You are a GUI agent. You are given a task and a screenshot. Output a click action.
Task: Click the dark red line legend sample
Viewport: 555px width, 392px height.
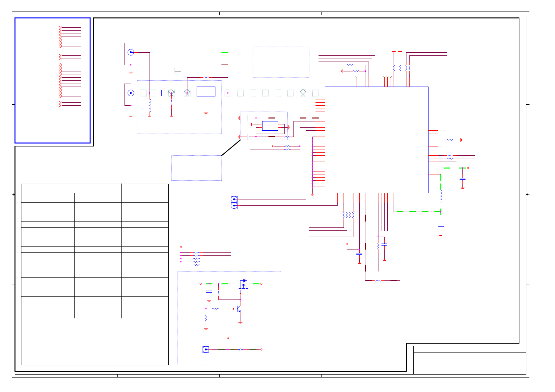coord(225,65)
